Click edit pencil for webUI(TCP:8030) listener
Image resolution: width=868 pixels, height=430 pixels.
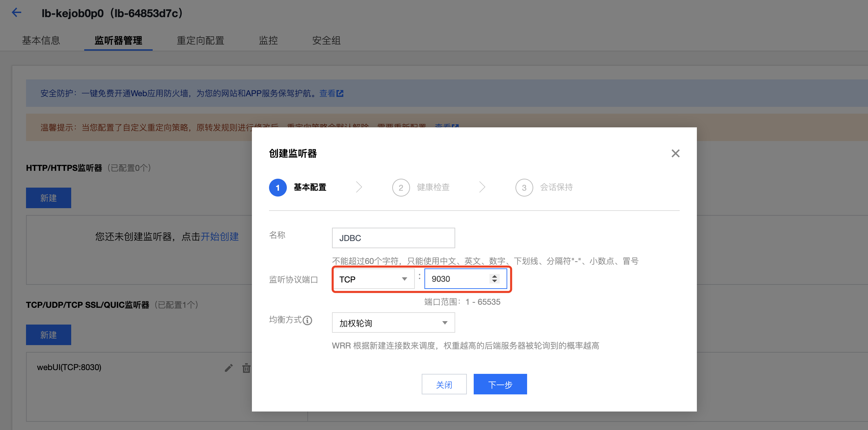(x=229, y=368)
